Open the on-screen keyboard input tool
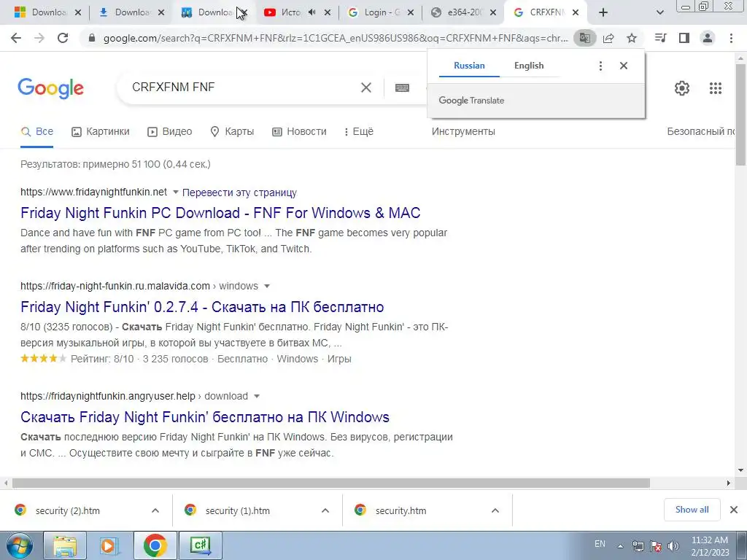Screen dimensions: 747x560 (x=402, y=87)
